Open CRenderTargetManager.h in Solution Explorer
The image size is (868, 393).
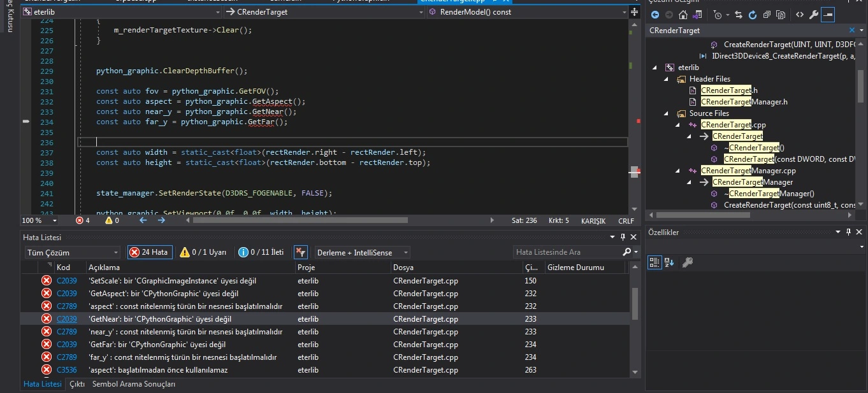point(744,102)
